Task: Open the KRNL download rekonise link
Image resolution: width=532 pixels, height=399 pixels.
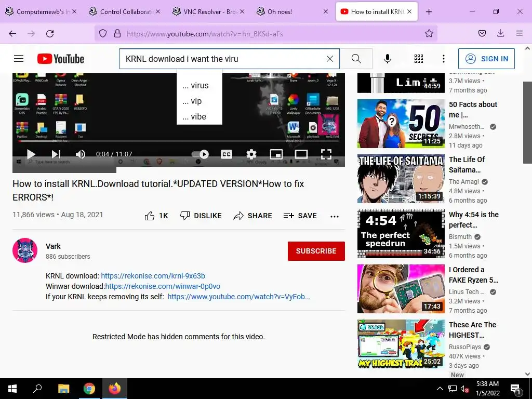Action: click(x=153, y=276)
